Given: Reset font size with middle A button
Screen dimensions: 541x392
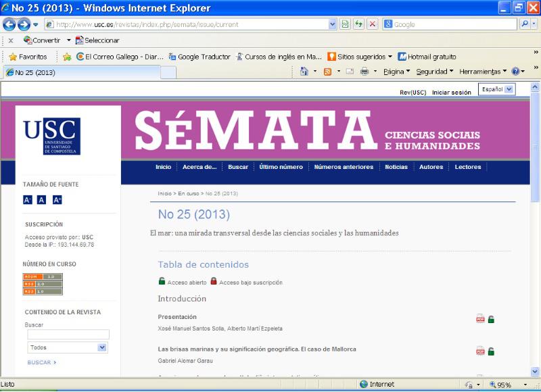Looking at the screenshot, I should point(42,199).
